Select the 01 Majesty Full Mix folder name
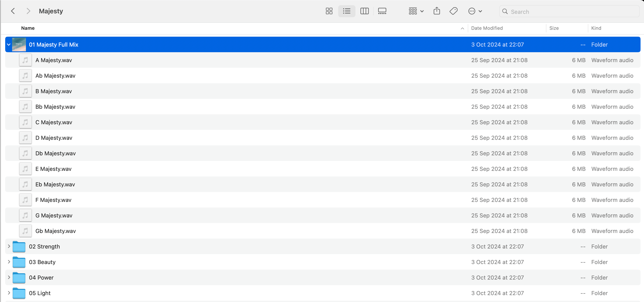 click(x=54, y=44)
